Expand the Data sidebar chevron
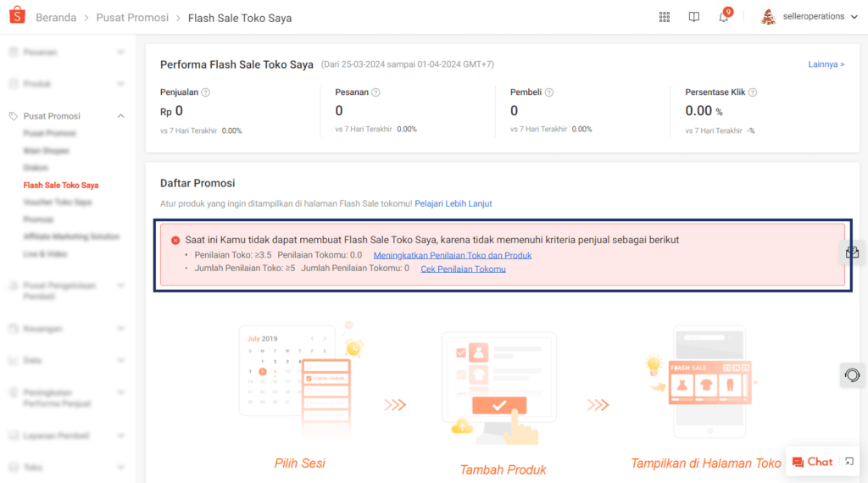 click(120, 360)
